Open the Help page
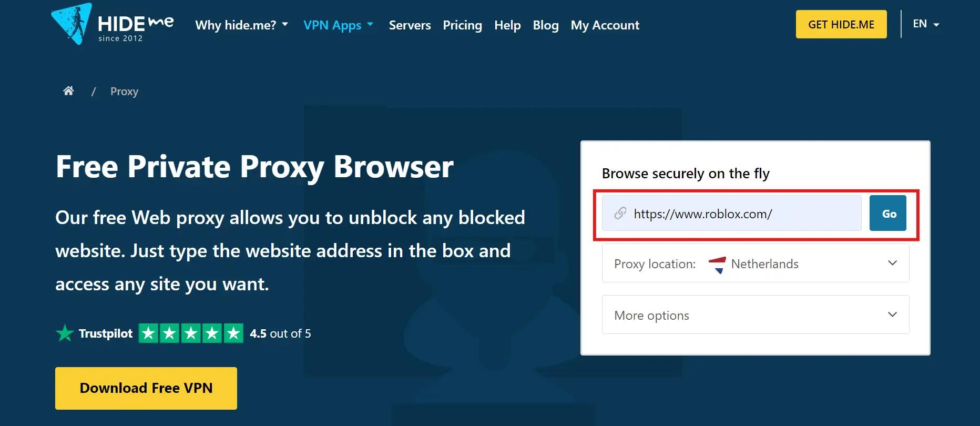This screenshot has height=426, width=980. 507,25
